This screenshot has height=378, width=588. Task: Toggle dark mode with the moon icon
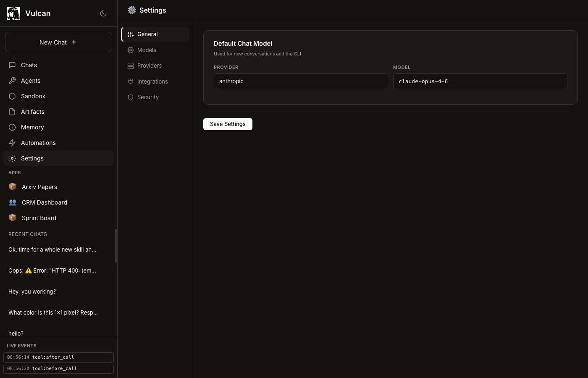tap(103, 13)
